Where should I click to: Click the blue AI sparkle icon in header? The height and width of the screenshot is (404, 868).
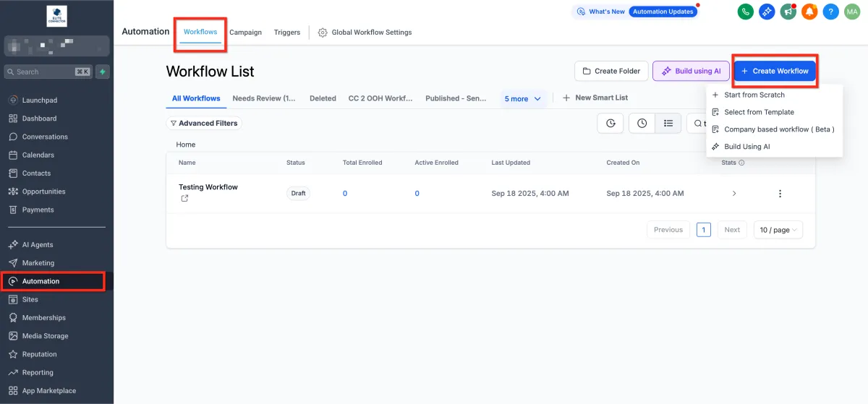(767, 12)
